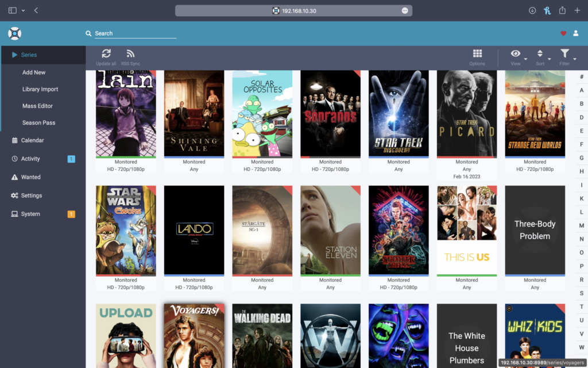Viewport: 588px width, 368px height.
Task: Focus the Search input field
Action: (x=135, y=33)
